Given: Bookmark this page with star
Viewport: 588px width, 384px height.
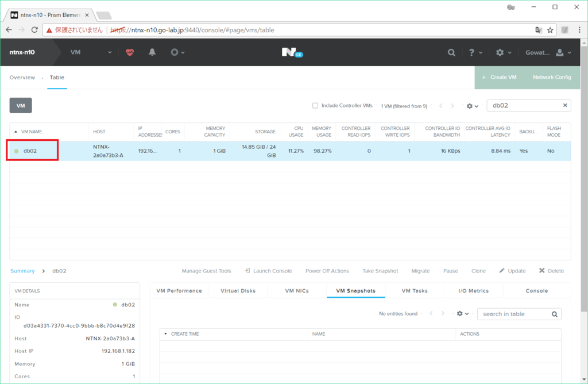Looking at the screenshot, I should pyautogui.click(x=550, y=30).
